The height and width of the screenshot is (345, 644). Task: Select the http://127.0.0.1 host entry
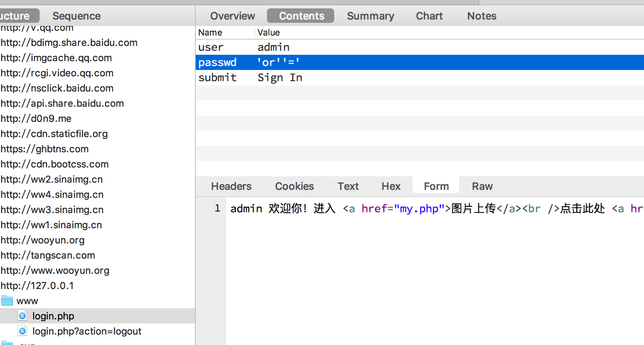(37, 285)
